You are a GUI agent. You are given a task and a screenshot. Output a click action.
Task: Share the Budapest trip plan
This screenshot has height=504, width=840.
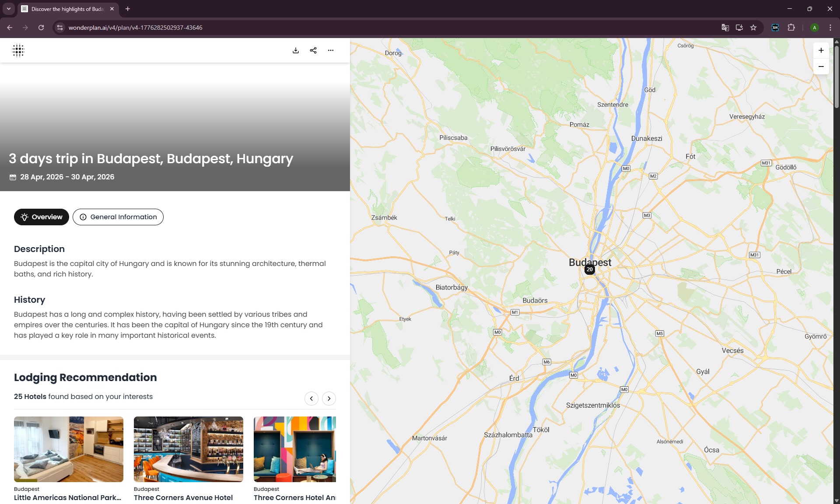tap(313, 50)
